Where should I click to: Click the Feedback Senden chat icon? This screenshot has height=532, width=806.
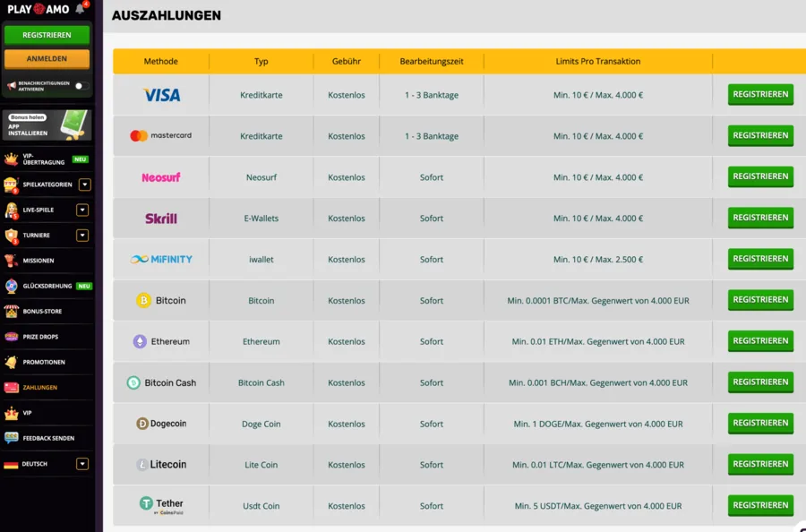tap(12, 438)
